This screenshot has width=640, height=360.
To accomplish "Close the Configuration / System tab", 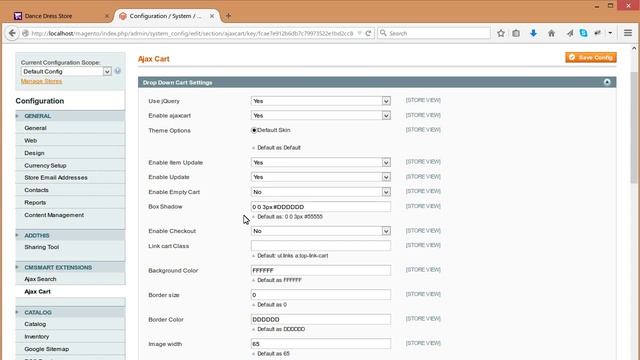I will tap(212, 16).
